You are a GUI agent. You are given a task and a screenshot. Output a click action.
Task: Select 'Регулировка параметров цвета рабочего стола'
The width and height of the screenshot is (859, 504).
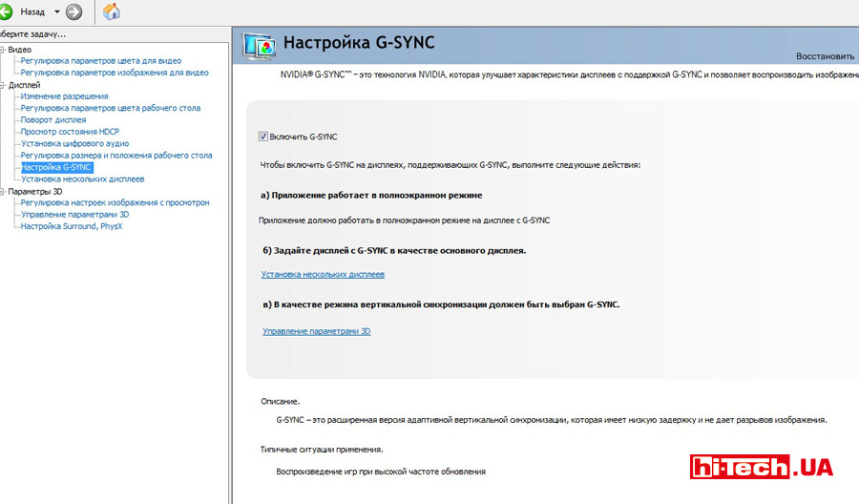pos(111,108)
